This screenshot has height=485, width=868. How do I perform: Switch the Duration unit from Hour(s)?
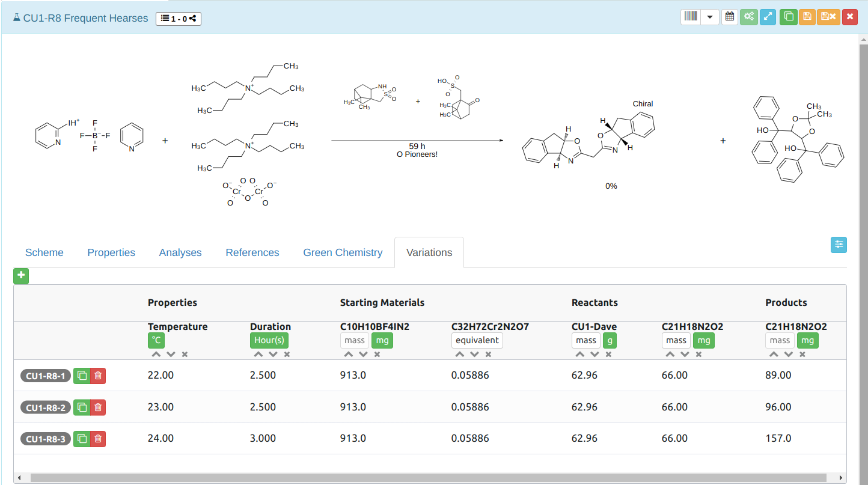pyautogui.click(x=269, y=340)
